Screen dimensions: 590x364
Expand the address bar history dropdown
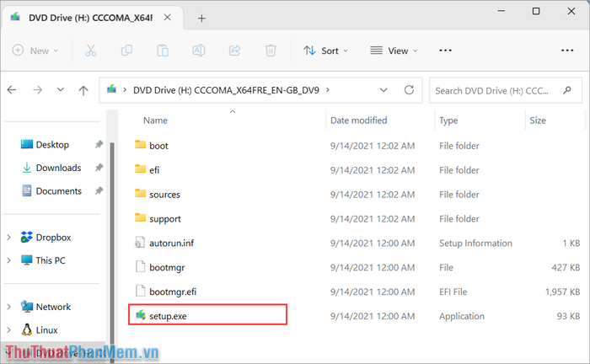tap(383, 90)
